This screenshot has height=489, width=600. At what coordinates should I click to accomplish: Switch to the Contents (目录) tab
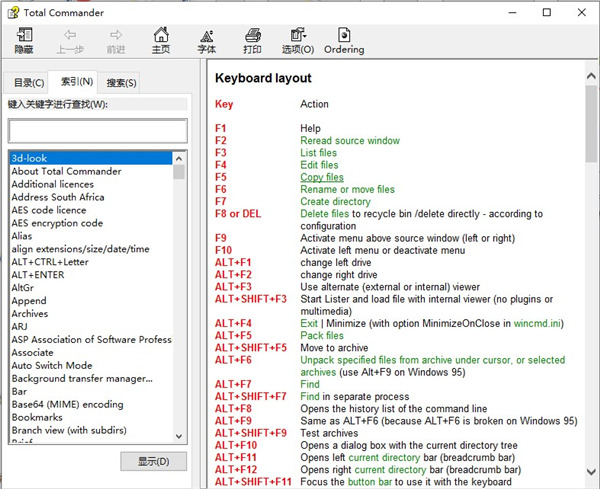click(23, 82)
